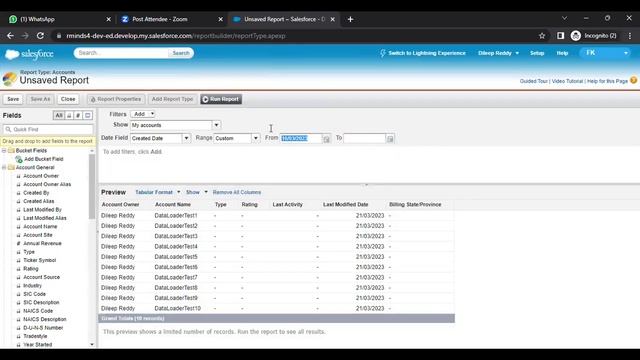Click the Save button
The height and width of the screenshot is (360, 640).
click(x=13, y=99)
